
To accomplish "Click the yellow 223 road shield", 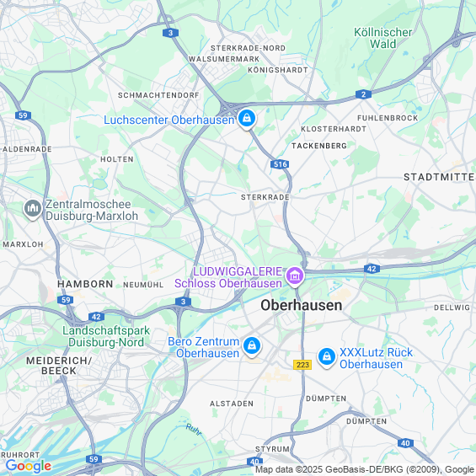I will [302, 365].
